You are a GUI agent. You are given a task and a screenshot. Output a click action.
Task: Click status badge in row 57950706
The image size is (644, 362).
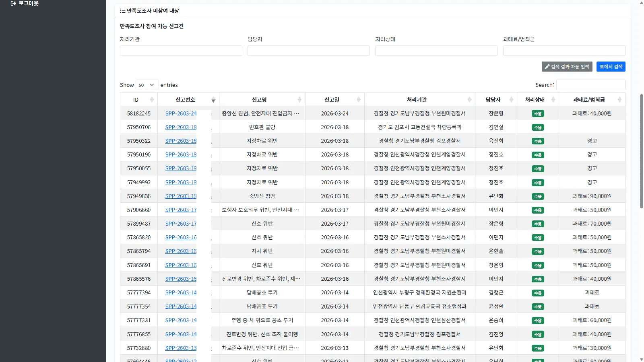(538, 128)
